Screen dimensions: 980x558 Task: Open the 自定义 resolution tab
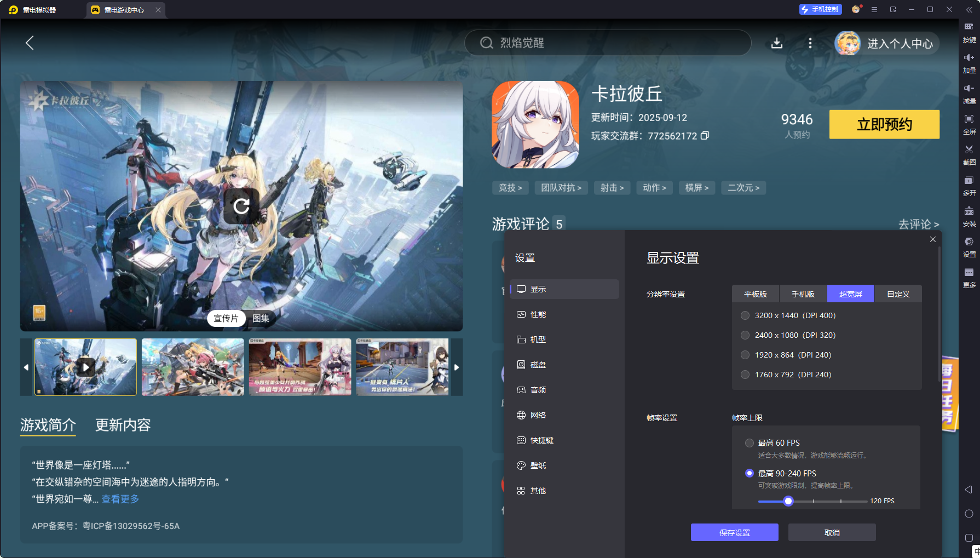(x=898, y=294)
